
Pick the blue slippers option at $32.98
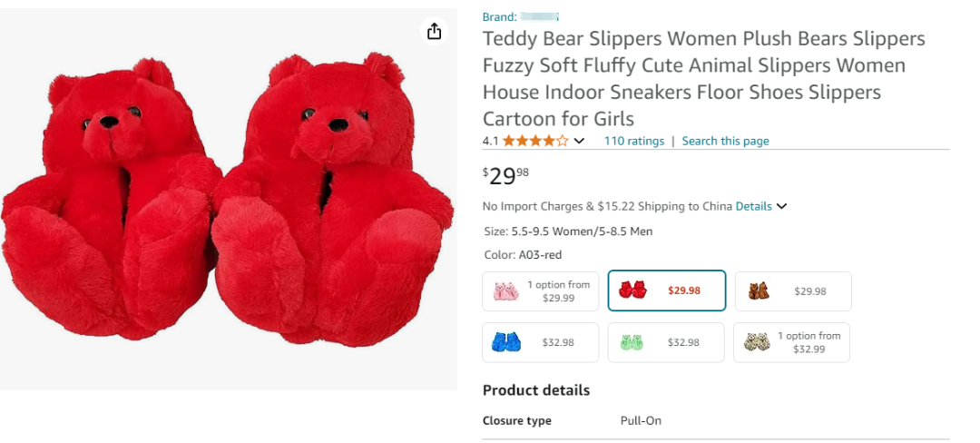[x=541, y=342]
